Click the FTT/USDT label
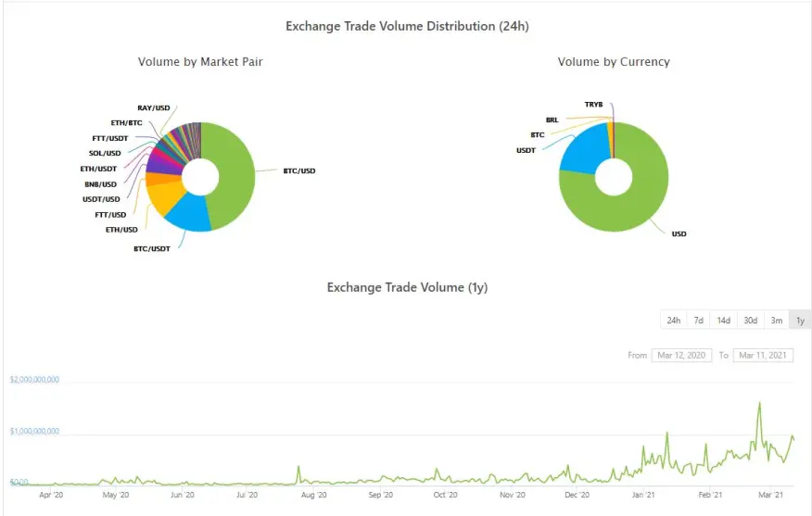 (x=109, y=138)
